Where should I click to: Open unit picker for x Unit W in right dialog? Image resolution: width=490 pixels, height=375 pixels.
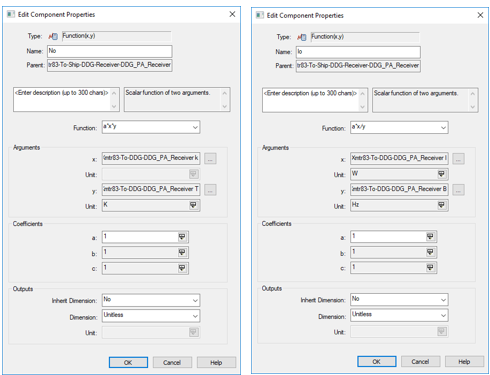point(441,174)
